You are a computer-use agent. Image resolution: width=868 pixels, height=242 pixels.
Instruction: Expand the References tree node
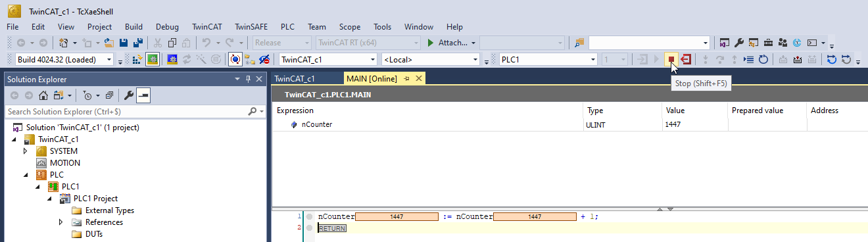pos(61,222)
